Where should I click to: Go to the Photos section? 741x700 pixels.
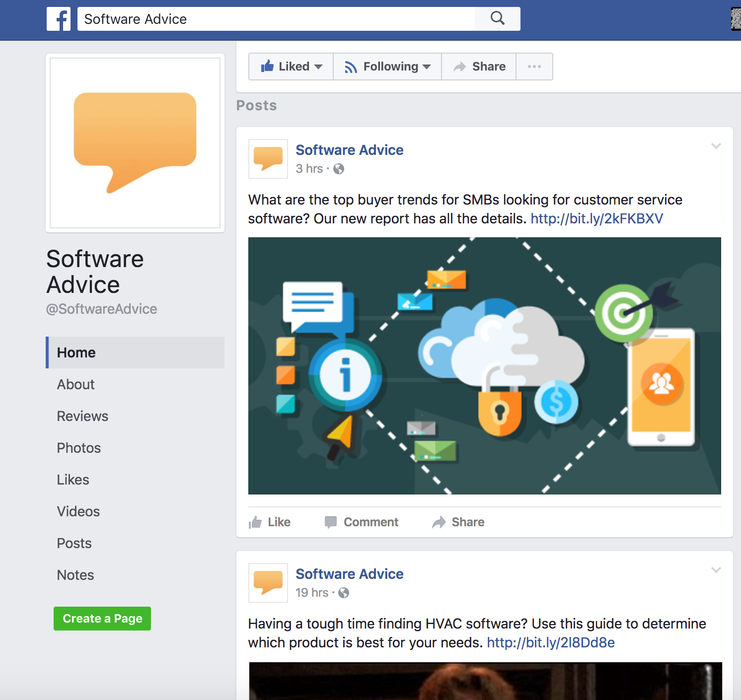79,448
